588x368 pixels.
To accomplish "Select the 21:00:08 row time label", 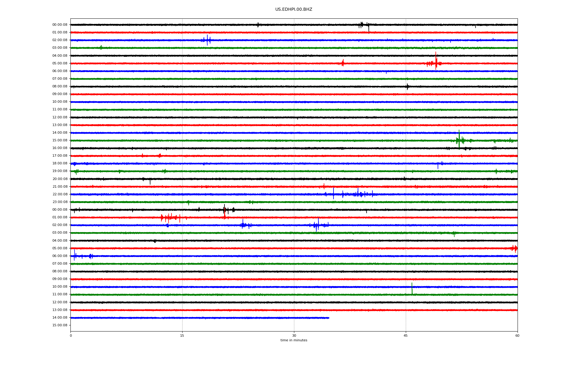I will coord(60,187).
